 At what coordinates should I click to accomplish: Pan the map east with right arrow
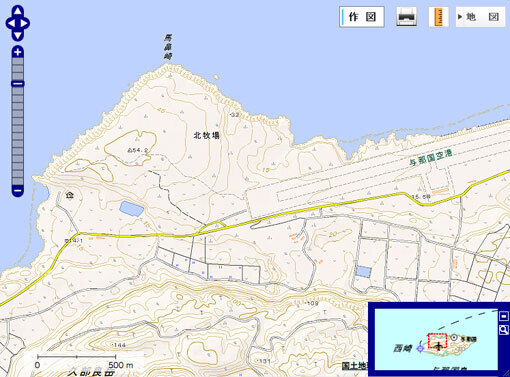(x=25, y=23)
